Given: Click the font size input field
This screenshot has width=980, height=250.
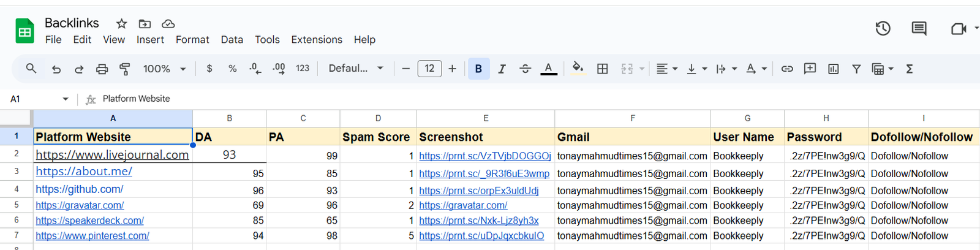Looking at the screenshot, I should 429,69.
